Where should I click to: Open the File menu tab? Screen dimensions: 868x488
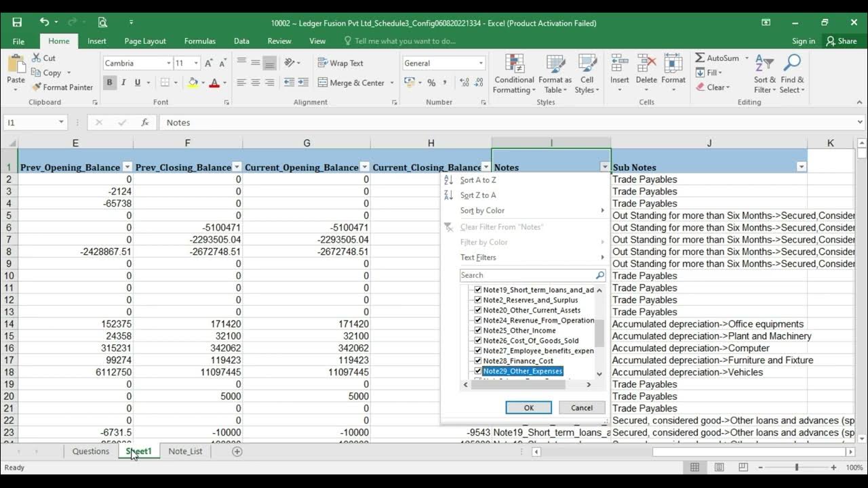(x=18, y=41)
